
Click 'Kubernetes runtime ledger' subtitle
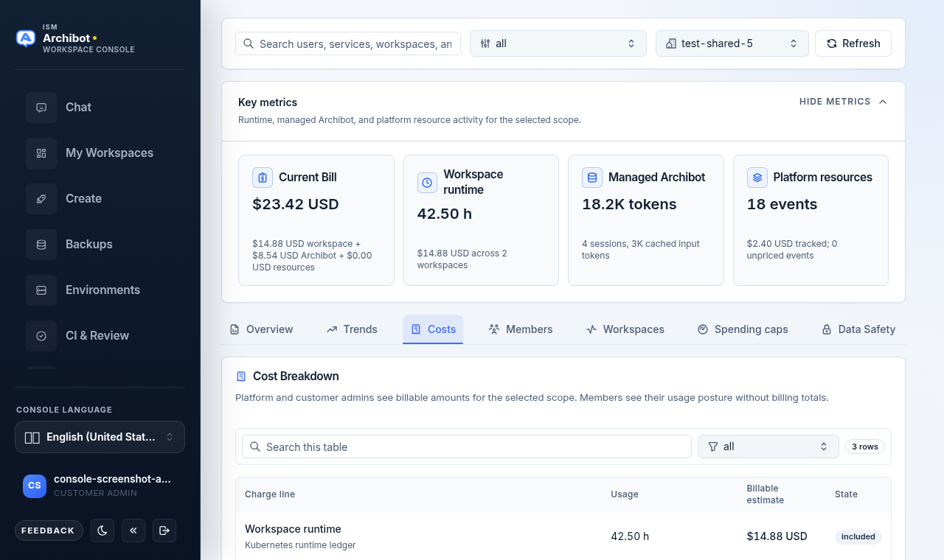300,545
